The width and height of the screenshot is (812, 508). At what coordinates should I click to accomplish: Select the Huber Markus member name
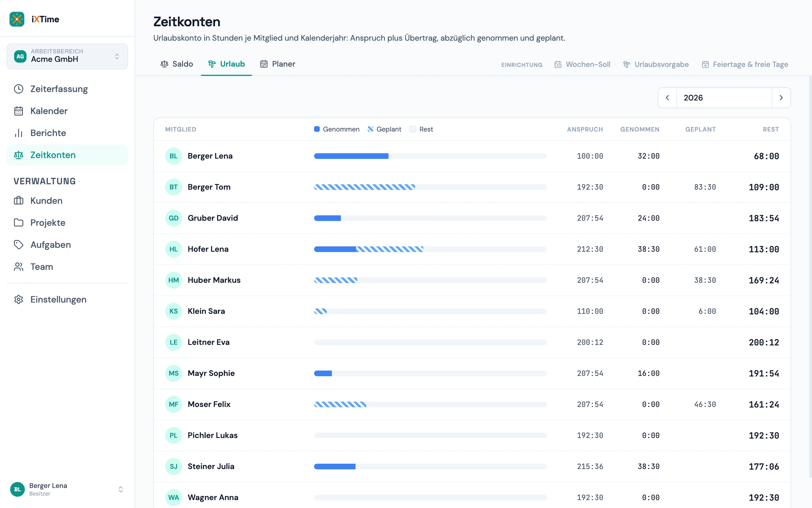pyautogui.click(x=214, y=280)
